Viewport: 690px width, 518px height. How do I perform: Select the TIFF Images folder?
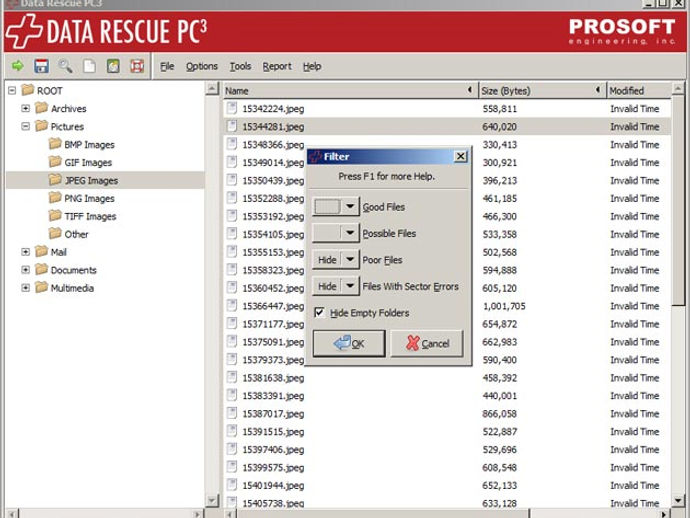[x=90, y=217]
